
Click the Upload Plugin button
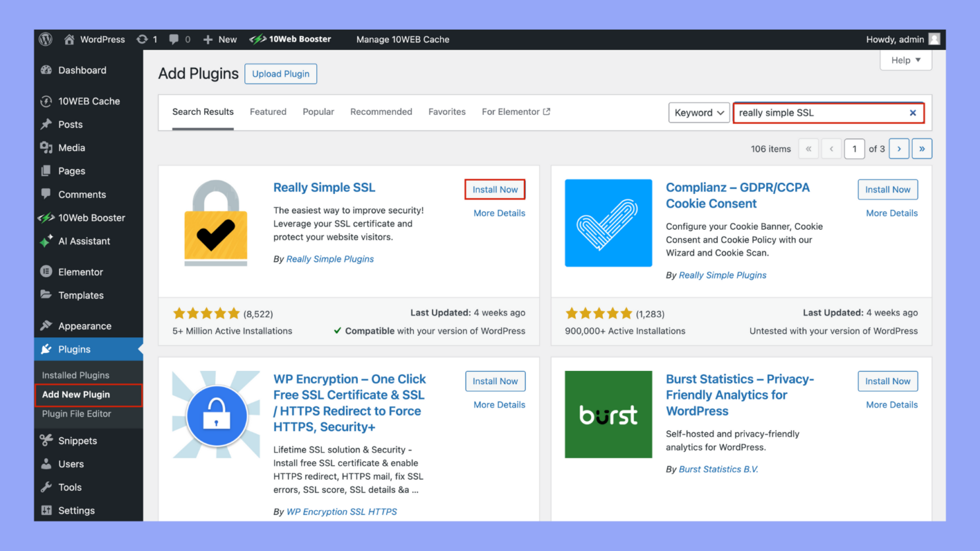click(x=280, y=73)
